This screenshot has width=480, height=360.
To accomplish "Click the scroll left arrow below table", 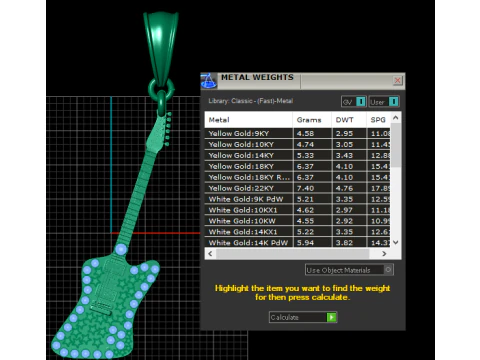I will 210,254.
